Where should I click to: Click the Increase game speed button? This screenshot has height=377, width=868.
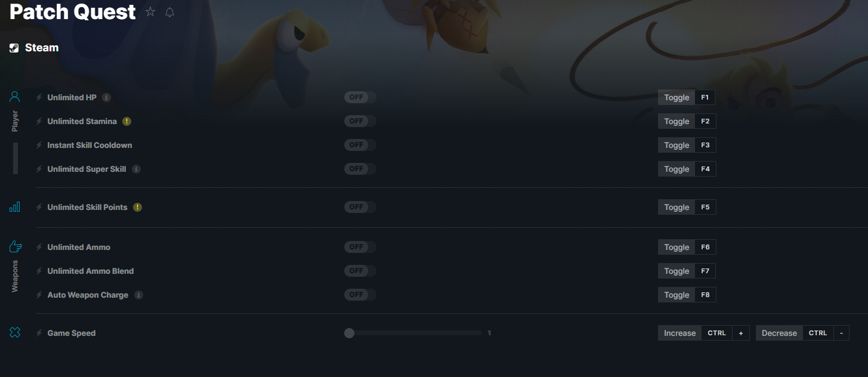(679, 333)
